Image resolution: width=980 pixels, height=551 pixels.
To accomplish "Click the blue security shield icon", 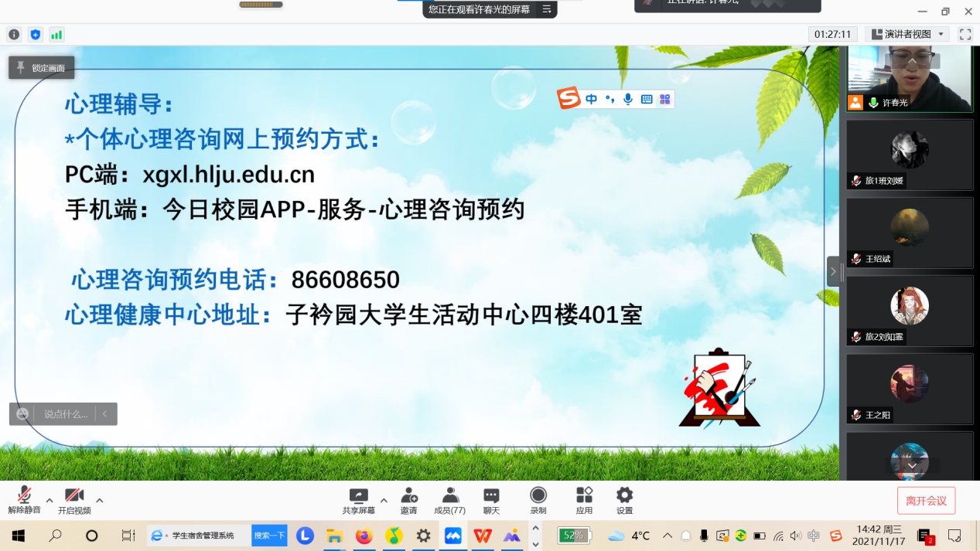I will pos(35,35).
